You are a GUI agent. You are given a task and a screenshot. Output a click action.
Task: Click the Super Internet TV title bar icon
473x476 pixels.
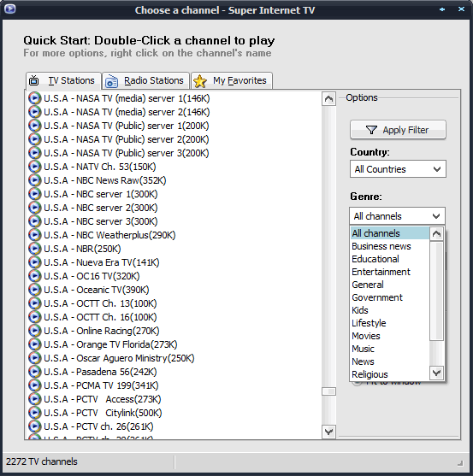click(x=9, y=9)
